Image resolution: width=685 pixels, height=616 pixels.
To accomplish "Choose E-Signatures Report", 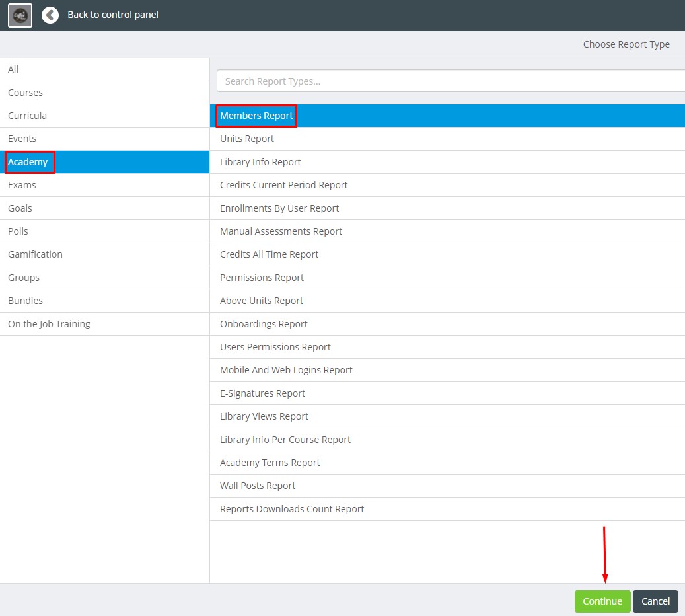I will tap(447, 394).
